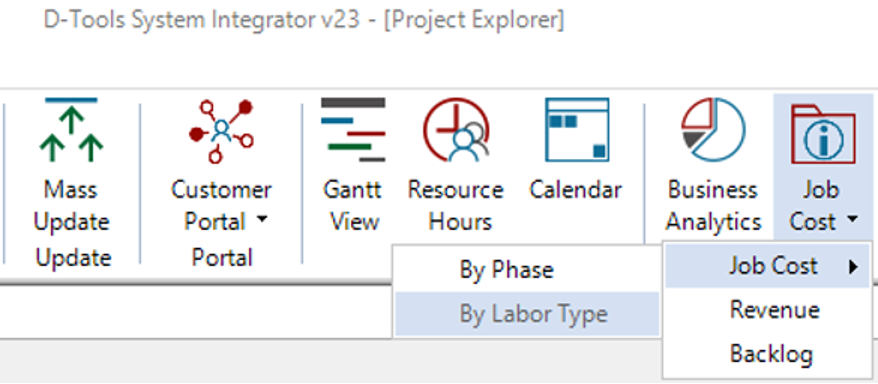
Task: Collapse the Job Cost dropdown arrow
Action: [852, 221]
